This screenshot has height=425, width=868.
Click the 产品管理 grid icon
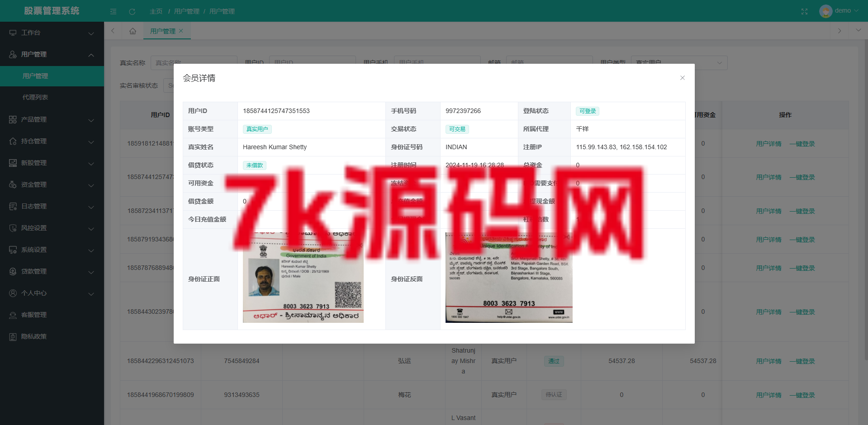coord(13,119)
